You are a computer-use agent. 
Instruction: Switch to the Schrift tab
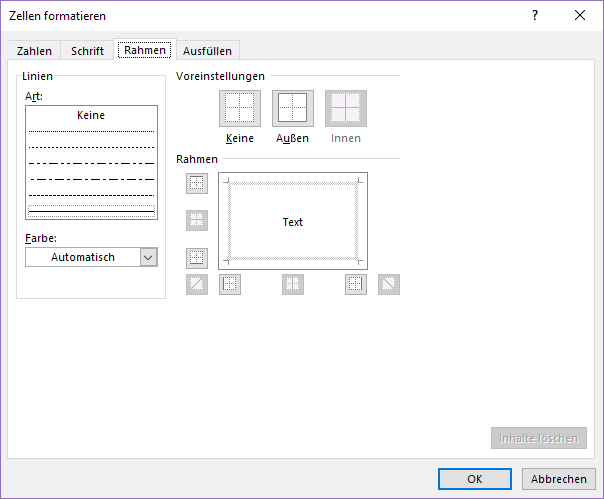point(87,51)
